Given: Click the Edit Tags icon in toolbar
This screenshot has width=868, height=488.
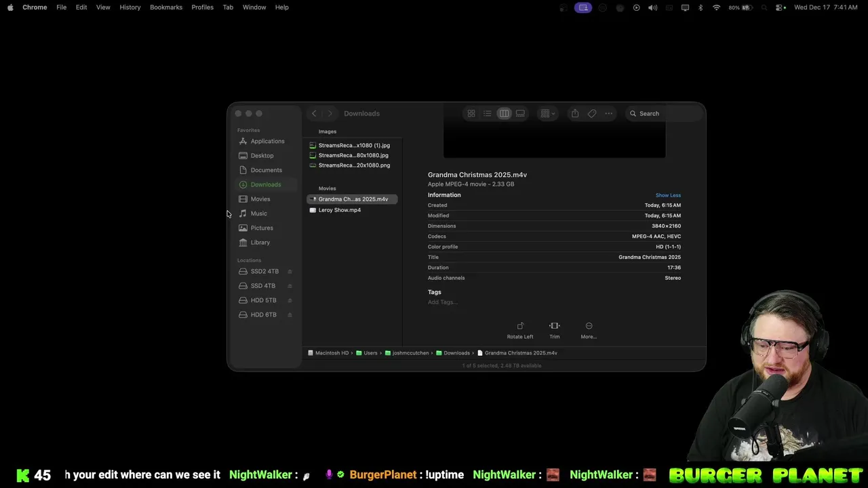Looking at the screenshot, I should pyautogui.click(x=592, y=113).
